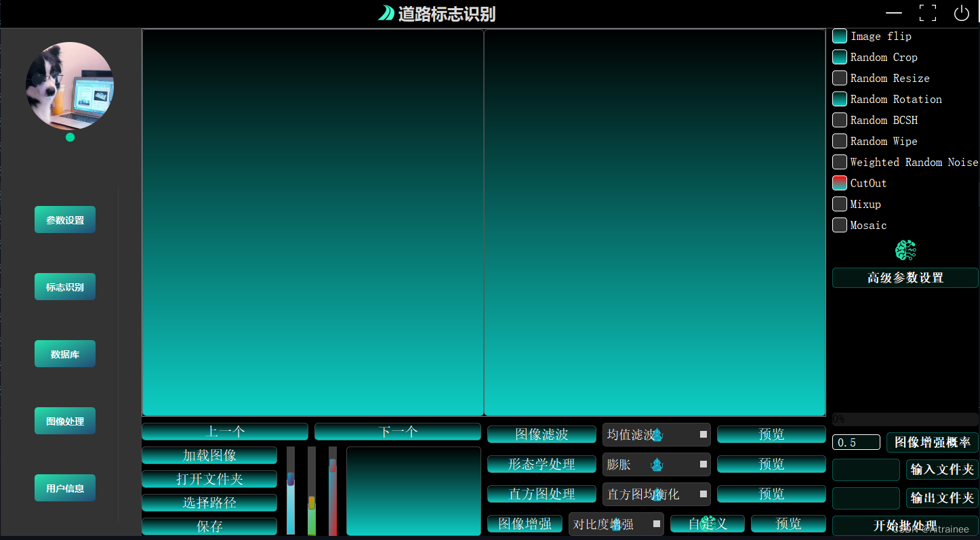Toggle the CutOut checkbox
Viewport: 980px width, 540px height.
(x=840, y=184)
